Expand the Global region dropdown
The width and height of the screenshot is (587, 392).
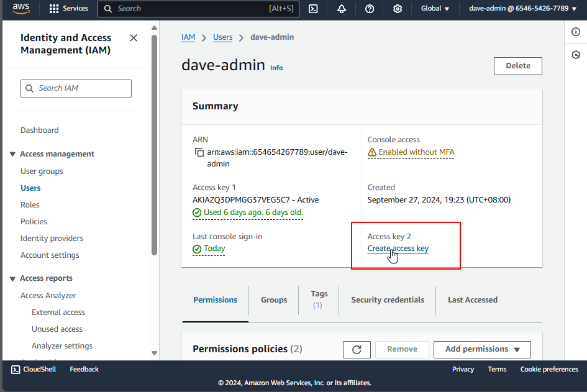click(x=435, y=9)
